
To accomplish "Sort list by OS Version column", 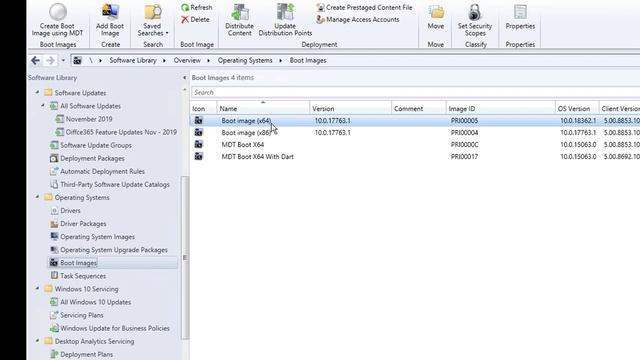I will pos(577,109).
